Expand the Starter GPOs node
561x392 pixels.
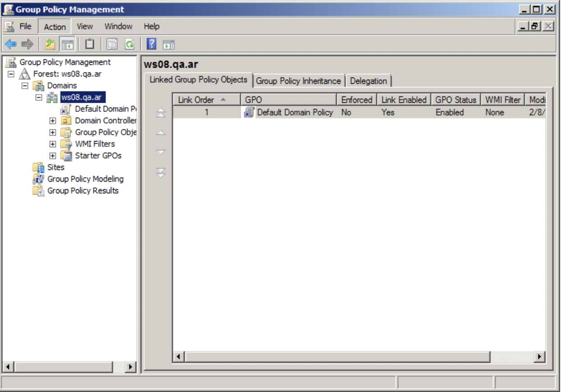53,156
